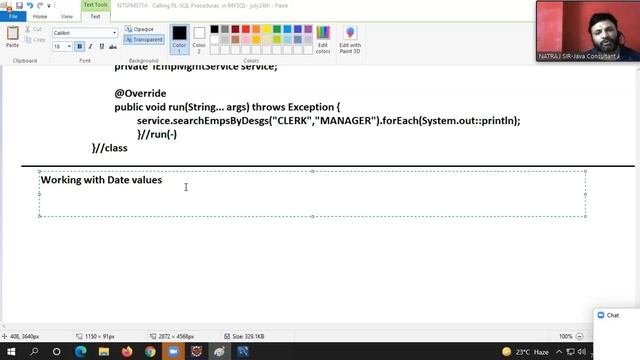Select Transparent background option
The image size is (640, 360).
click(x=144, y=40)
